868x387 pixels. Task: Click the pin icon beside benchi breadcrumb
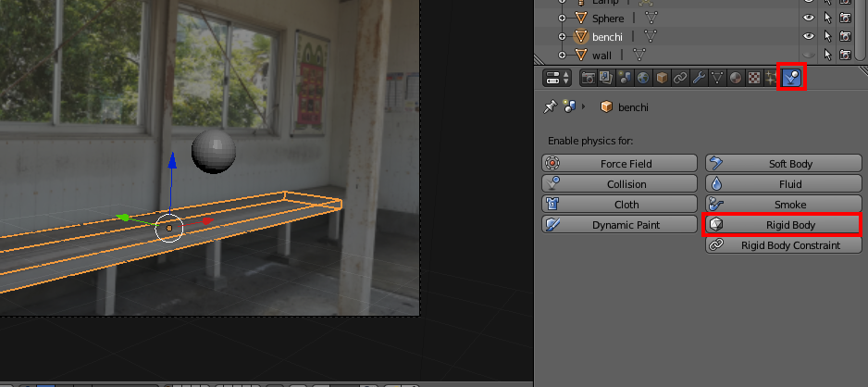[x=550, y=106]
